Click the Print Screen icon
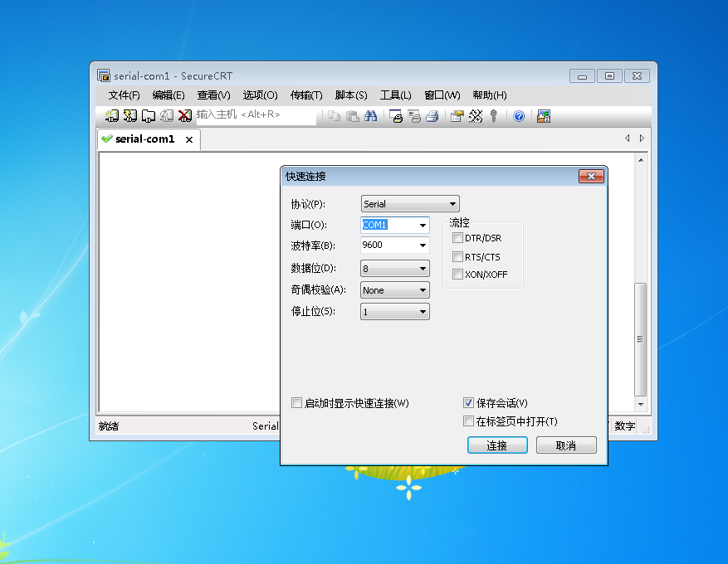 (x=396, y=115)
